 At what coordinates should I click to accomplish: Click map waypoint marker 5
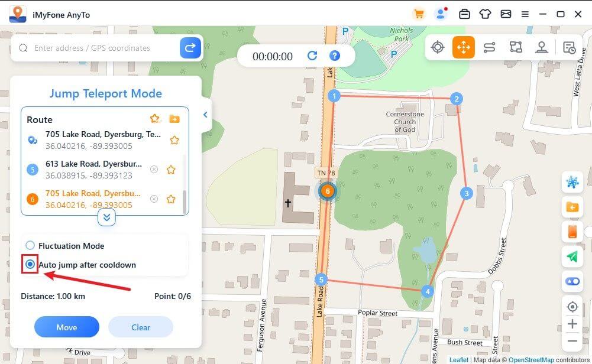click(x=321, y=279)
